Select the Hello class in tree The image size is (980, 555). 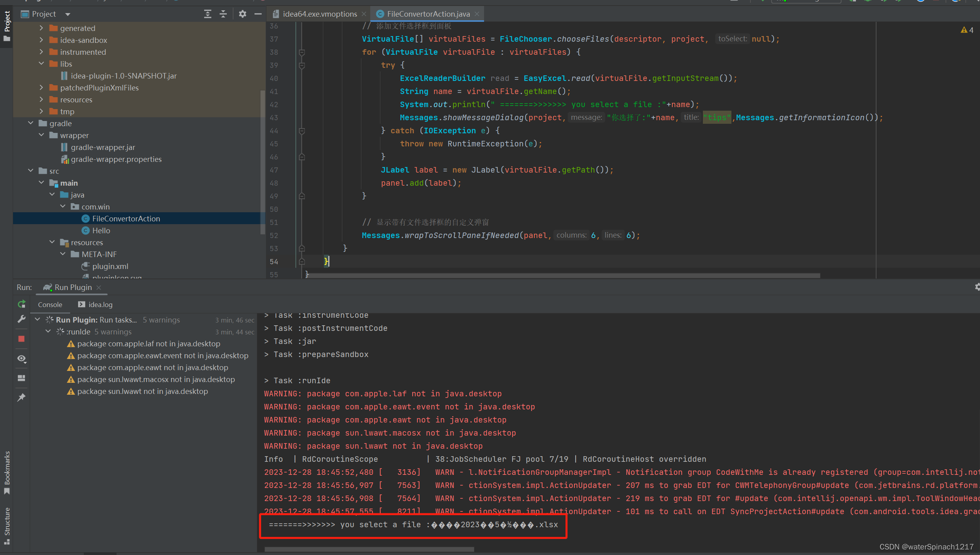pos(101,230)
